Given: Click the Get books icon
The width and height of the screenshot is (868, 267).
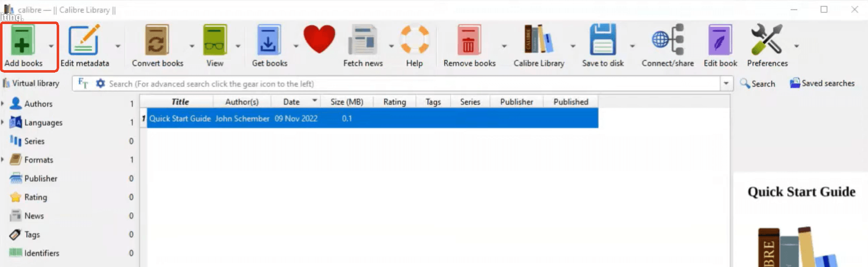Looking at the screenshot, I should point(269,40).
